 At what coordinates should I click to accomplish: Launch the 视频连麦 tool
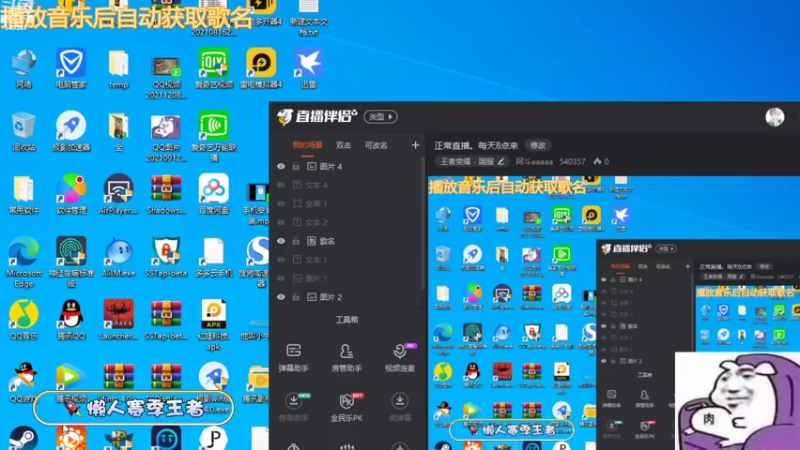(x=399, y=357)
